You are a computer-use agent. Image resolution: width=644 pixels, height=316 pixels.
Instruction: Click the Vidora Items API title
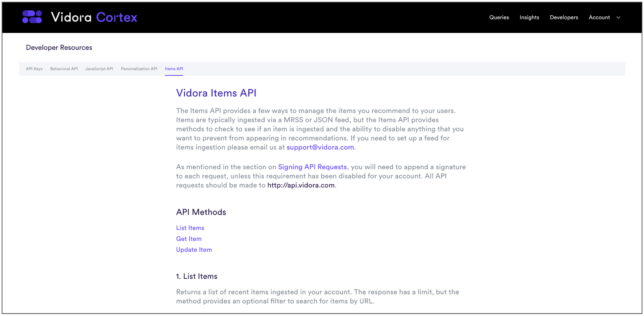pyautogui.click(x=216, y=93)
